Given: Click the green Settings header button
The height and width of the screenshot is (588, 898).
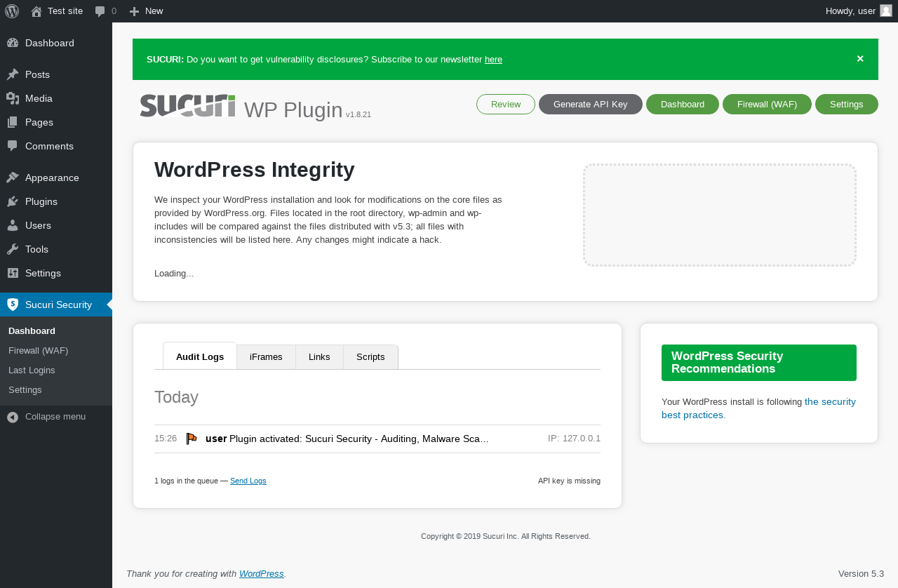Looking at the screenshot, I should [x=847, y=104].
